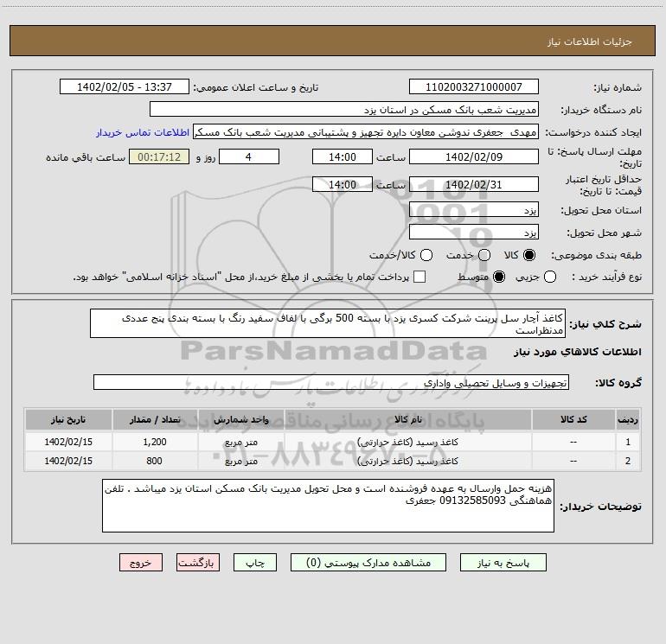This screenshot has width=666, height=644.
Task: Click the delivery province field یزد
Action: pyautogui.click(x=474, y=210)
